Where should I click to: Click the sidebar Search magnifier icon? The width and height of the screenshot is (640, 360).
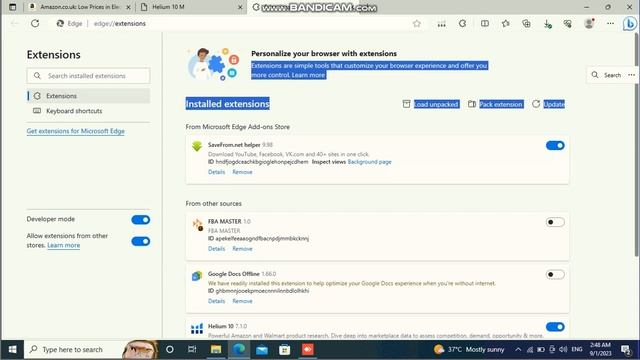coord(595,75)
